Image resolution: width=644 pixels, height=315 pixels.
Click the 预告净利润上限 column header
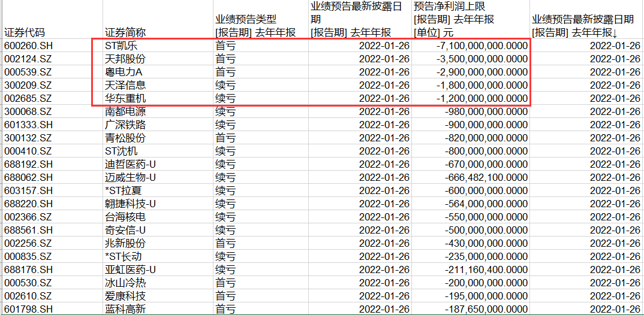[471, 20]
